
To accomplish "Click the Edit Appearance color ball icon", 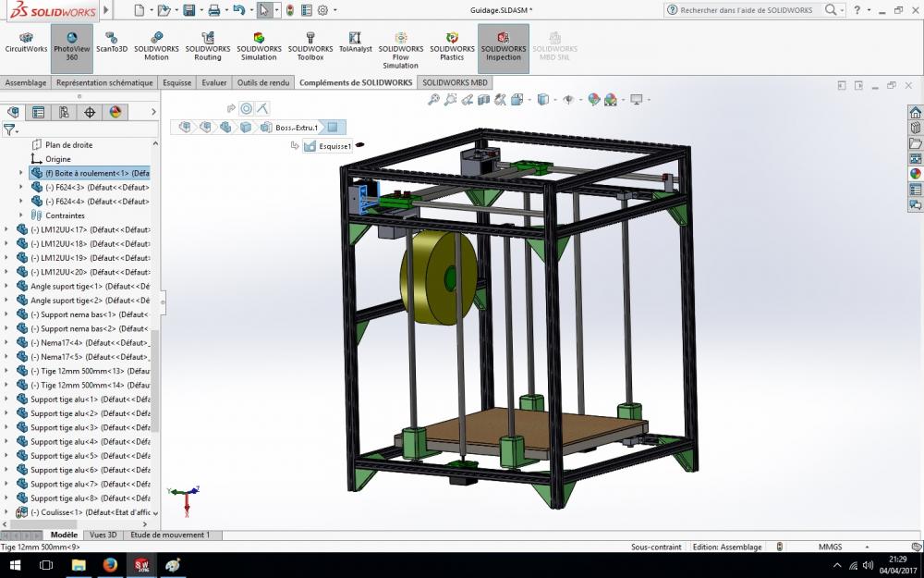I will [x=594, y=100].
